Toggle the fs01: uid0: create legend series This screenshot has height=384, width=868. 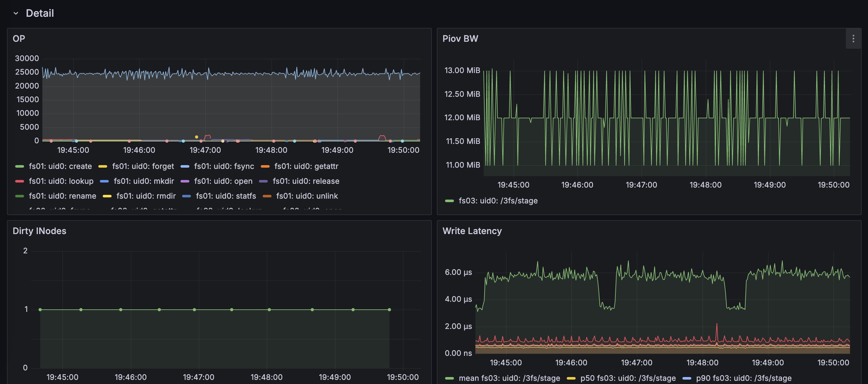(60, 166)
